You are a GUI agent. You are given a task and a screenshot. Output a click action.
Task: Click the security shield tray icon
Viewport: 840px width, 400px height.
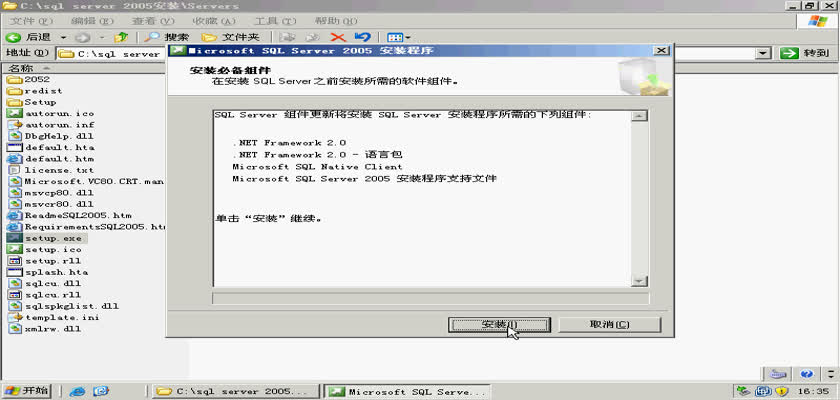coord(781,391)
